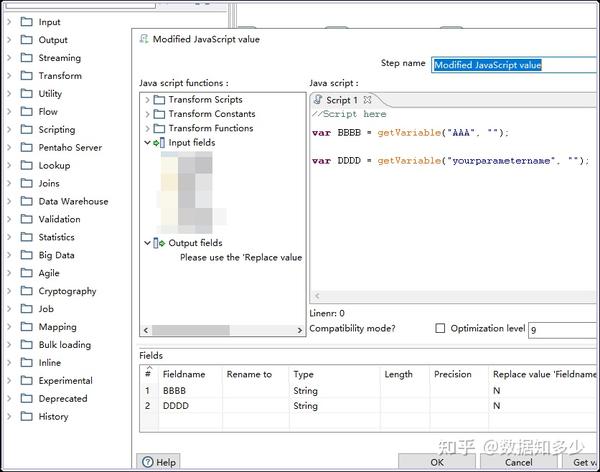
Task: Click the Input folder icon
Action: pos(26,21)
